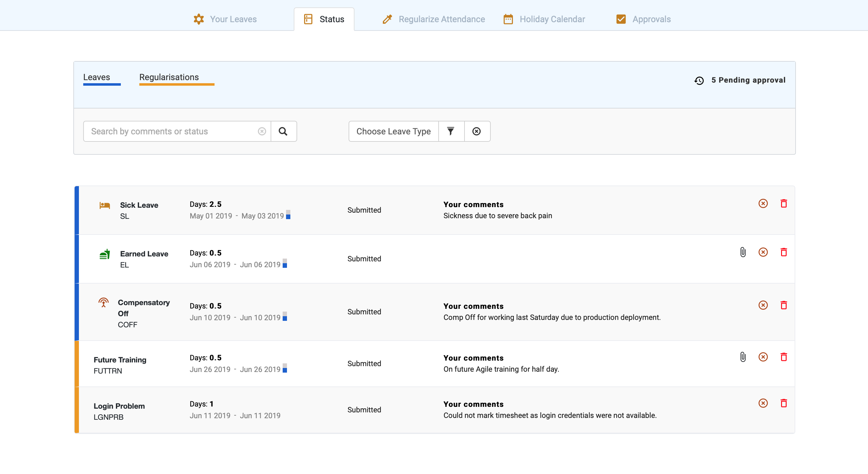Viewport: 868px width, 474px height.
Task: Click the checkmark icon beside Approvals
Action: tap(621, 19)
